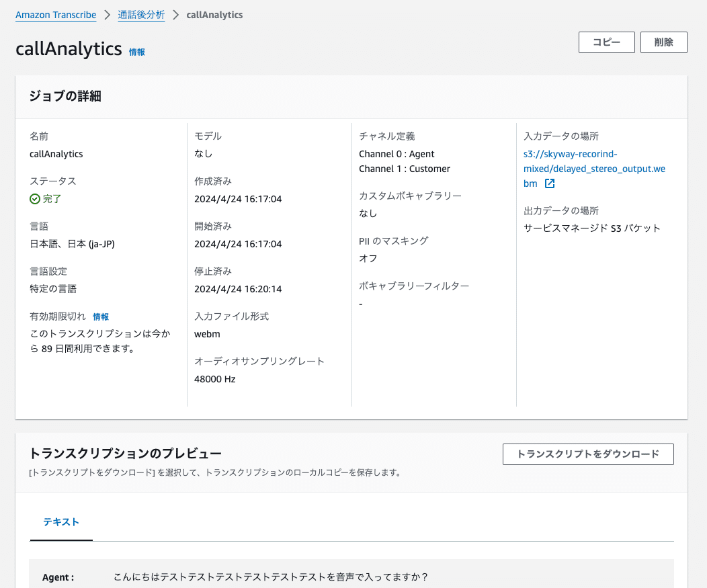Click the 特定の言語 language setting value
The width and height of the screenshot is (707, 588).
coord(53,289)
